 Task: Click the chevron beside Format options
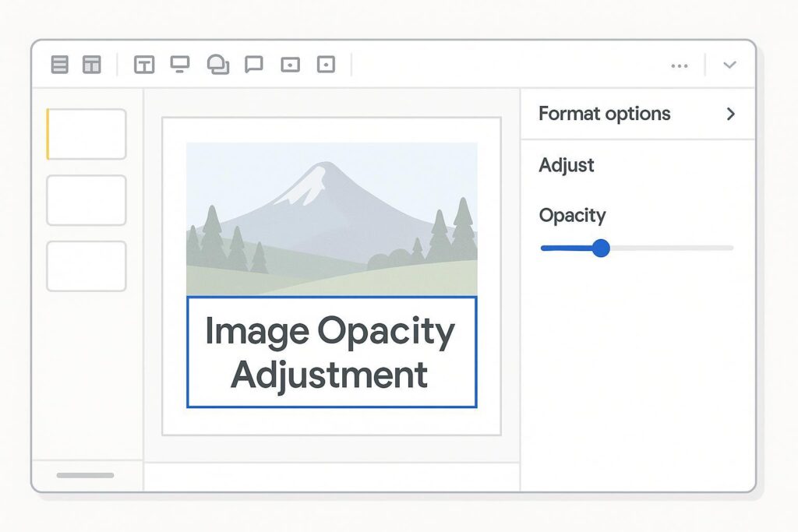click(730, 114)
